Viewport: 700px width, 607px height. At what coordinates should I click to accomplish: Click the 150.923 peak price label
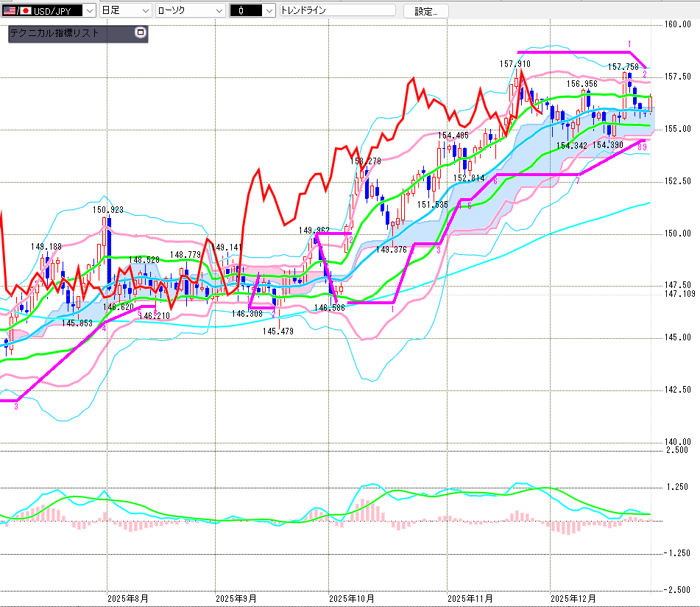tap(107, 210)
